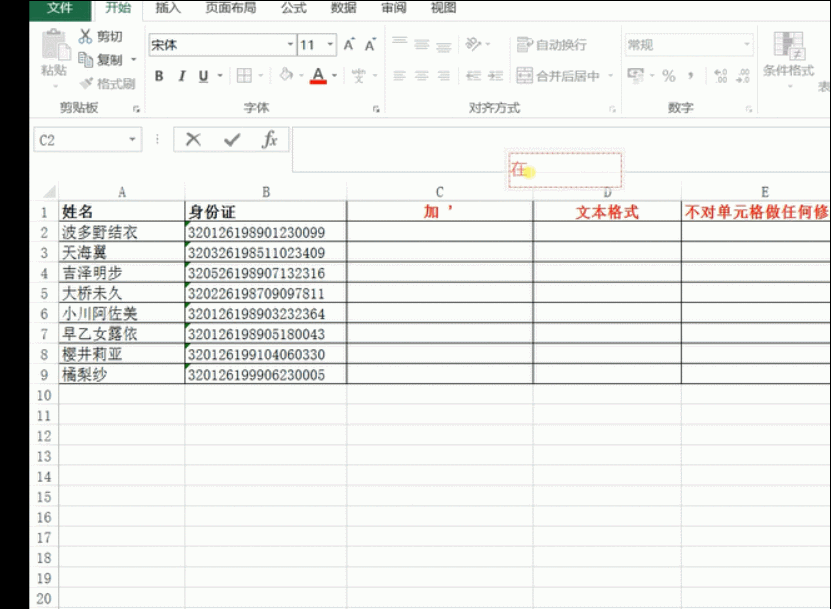The image size is (831, 609).
Task: Apply the red font color
Action: (318, 75)
